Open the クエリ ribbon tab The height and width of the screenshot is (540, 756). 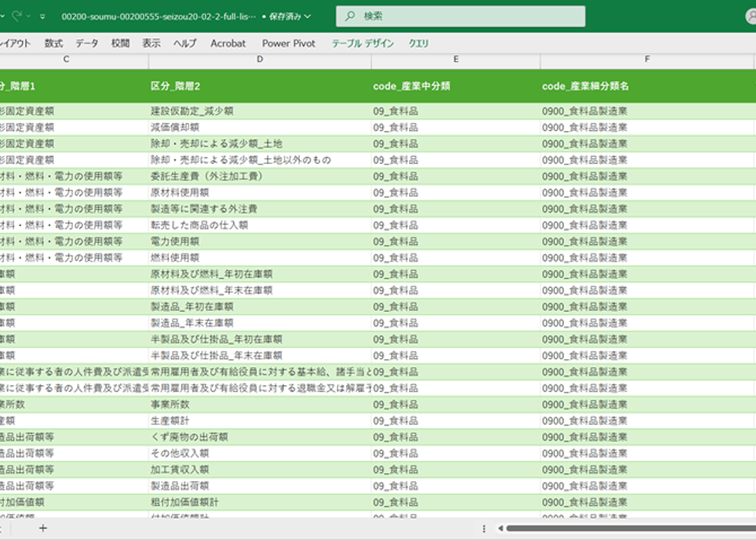pos(419,43)
